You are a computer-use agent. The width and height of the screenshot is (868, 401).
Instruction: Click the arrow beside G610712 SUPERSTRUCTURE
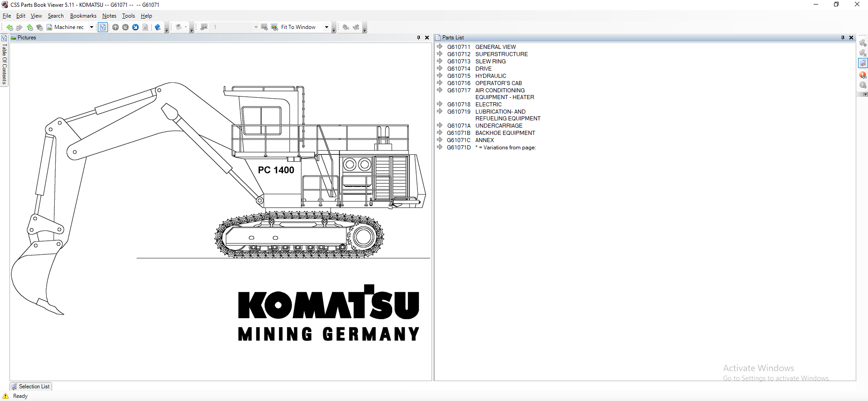pyautogui.click(x=439, y=54)
